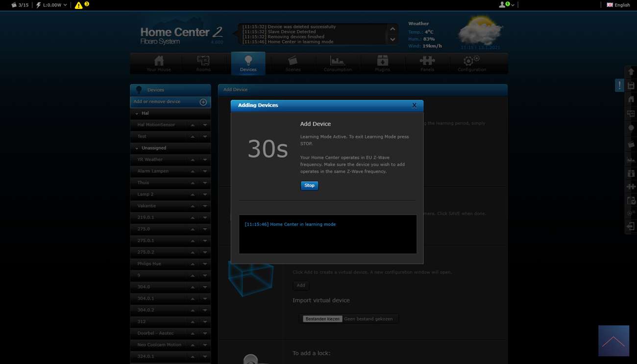This screenshot has width=637, height=364.
Task: Open the power consumption L:0.00W dropdown
Action: 52,5
